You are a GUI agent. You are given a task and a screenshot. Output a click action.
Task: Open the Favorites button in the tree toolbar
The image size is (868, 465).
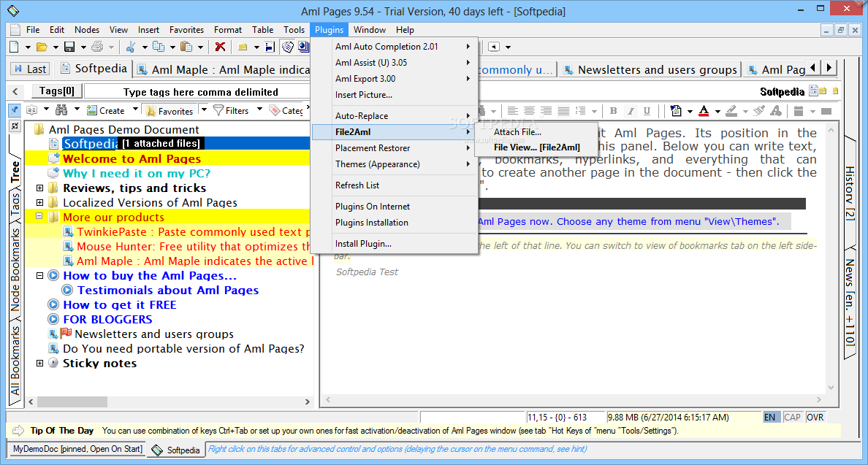tap(170, 111)
